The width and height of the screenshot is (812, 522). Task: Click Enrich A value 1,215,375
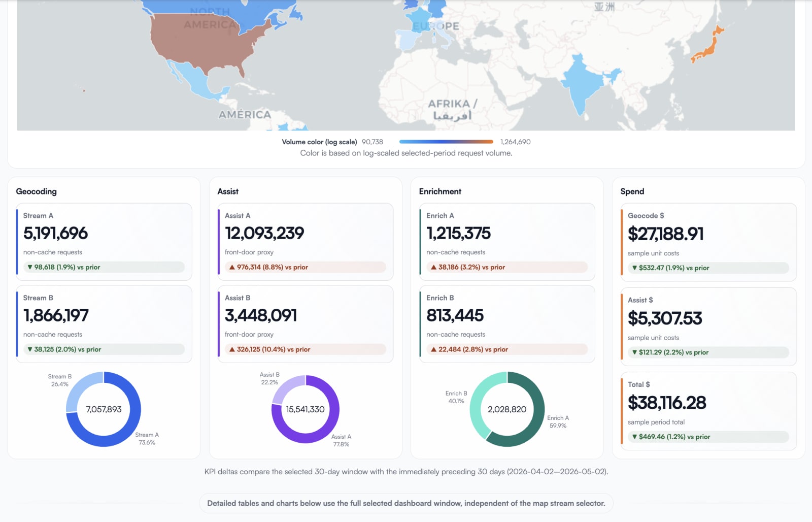click(x=458, y=233)
